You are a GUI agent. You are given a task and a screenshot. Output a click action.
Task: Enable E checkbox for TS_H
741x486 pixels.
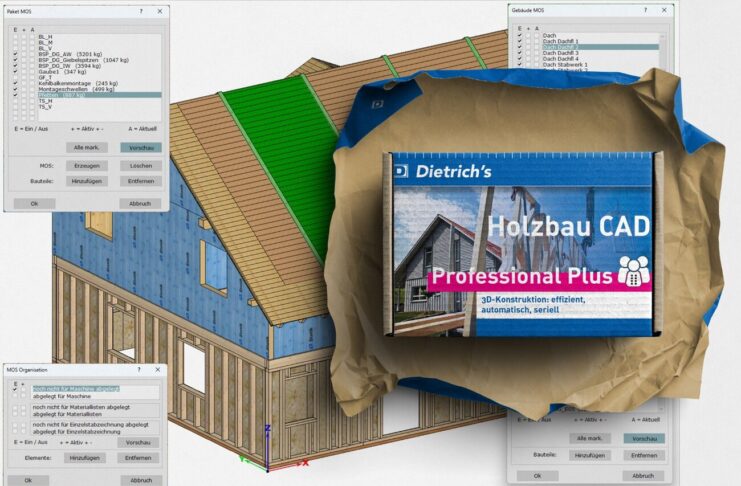16,101
